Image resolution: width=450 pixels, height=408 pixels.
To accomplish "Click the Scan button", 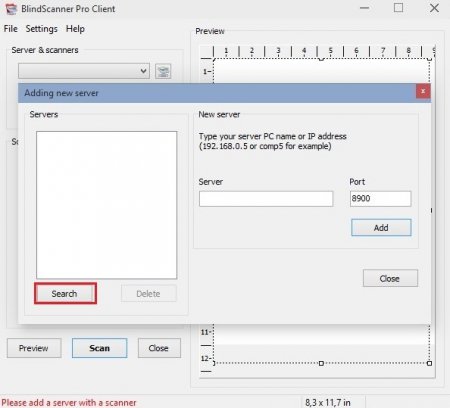I will click(x=99, y=348).
